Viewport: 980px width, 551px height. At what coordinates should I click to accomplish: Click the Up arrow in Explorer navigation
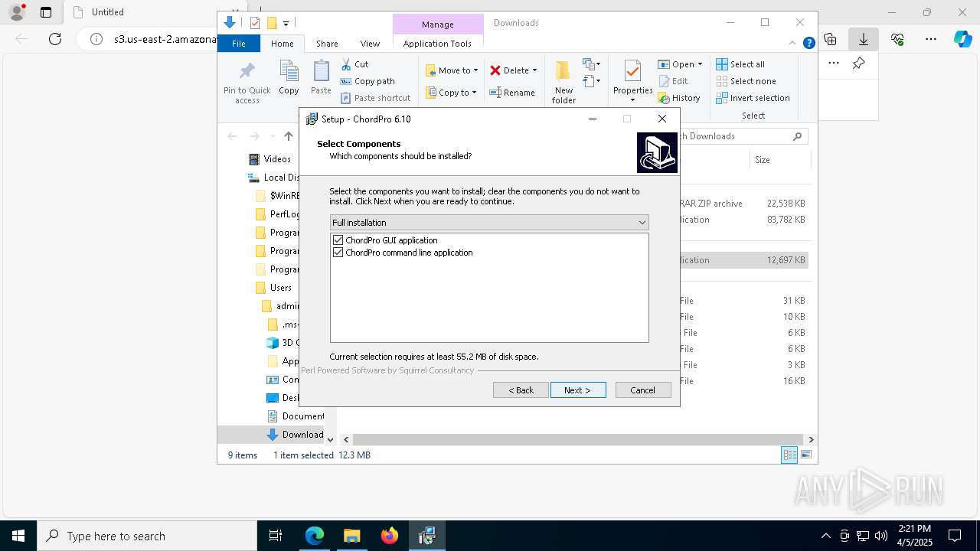[288, 136]
